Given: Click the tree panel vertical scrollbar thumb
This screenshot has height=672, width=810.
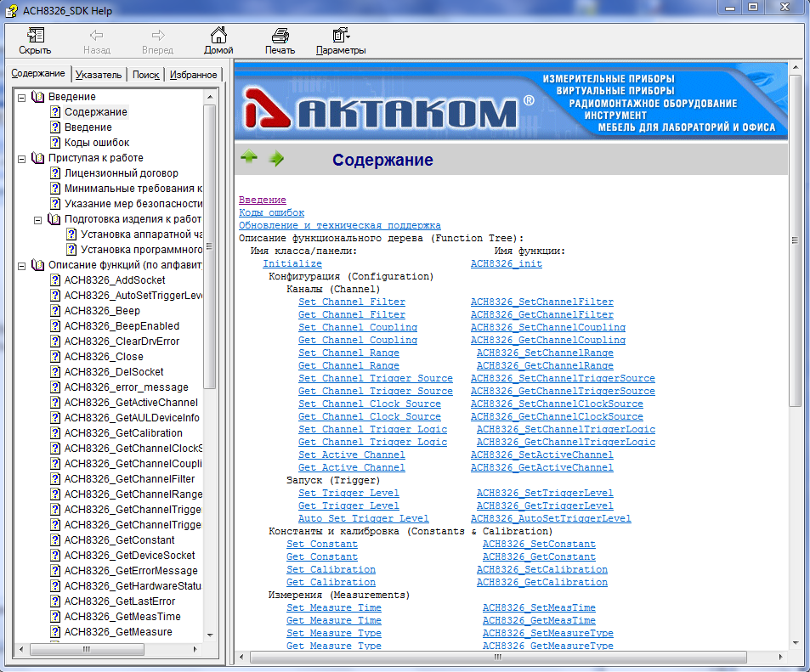Looking at the screenshot, I should [210, 246].
